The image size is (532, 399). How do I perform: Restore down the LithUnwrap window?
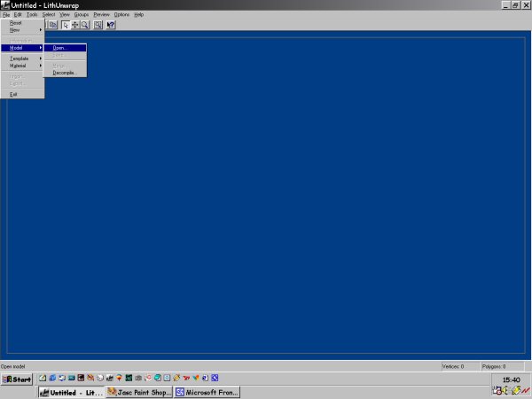[x=515, y=5]
